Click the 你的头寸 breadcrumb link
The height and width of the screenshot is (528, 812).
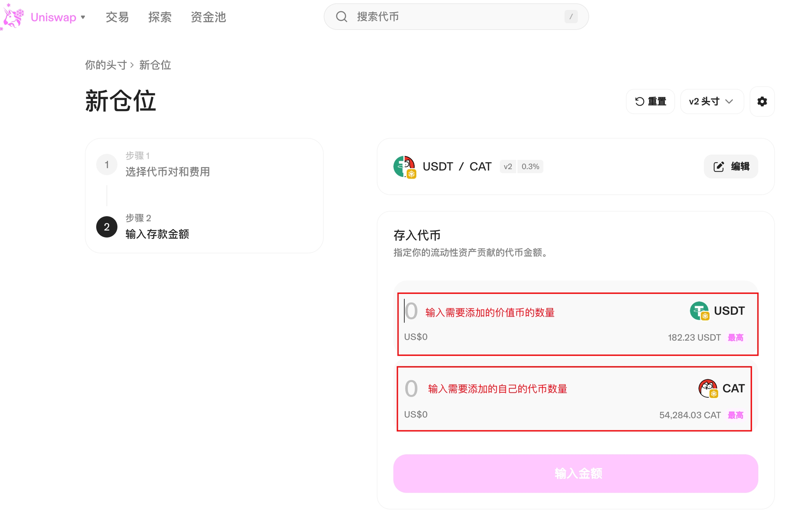coord(106,65)
